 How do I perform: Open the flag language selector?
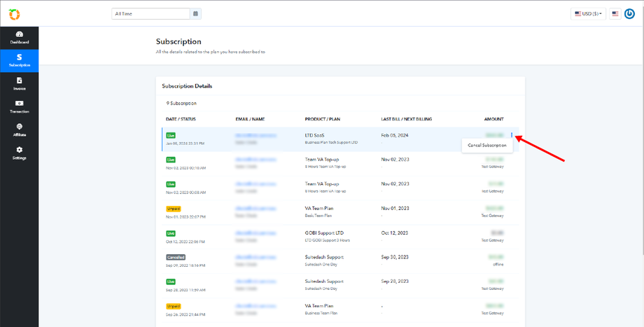pyautogui.click(x=615, y=13)
